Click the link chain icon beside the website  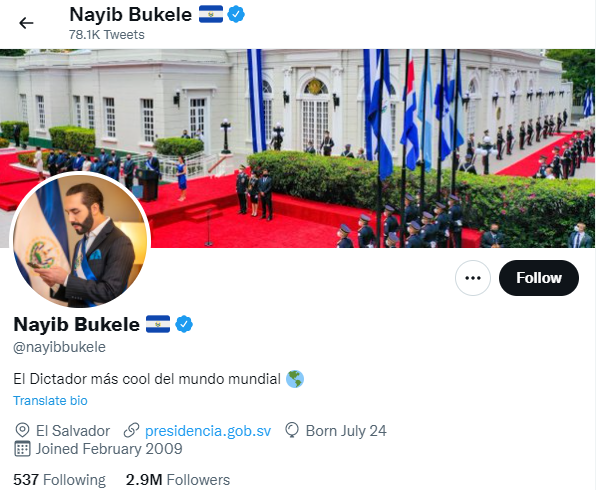(131, 430)
